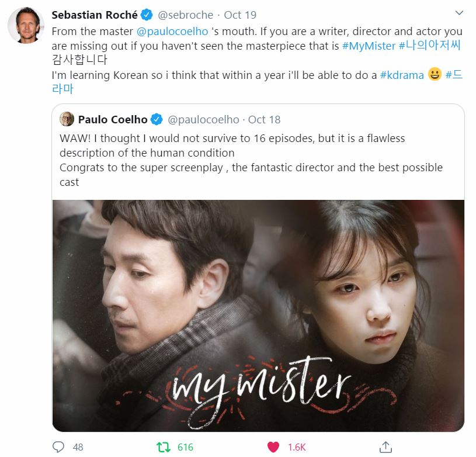Open Sebastian Roché's profile picture
The height and width of the screenshot is (457, 476).
tap(26, 26)
